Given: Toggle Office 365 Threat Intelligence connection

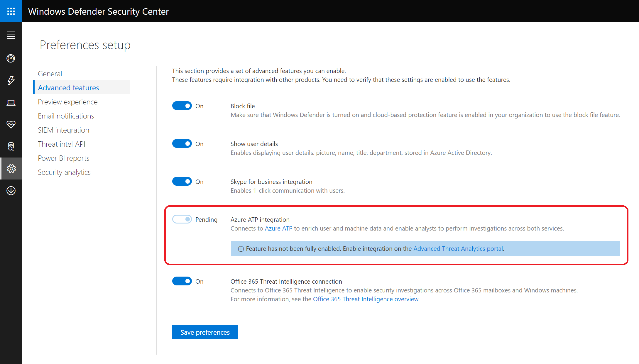Looking at the screenshot, I should pos(182,281).
